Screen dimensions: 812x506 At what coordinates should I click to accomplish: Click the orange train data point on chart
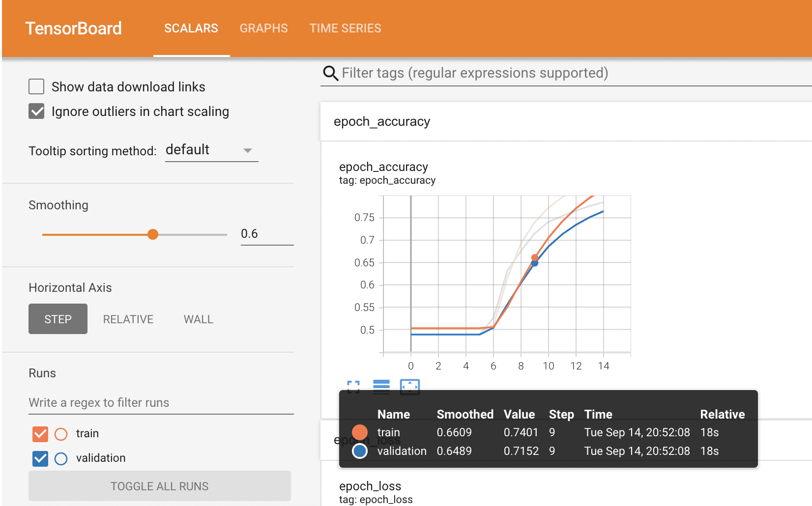click(535, 257)
